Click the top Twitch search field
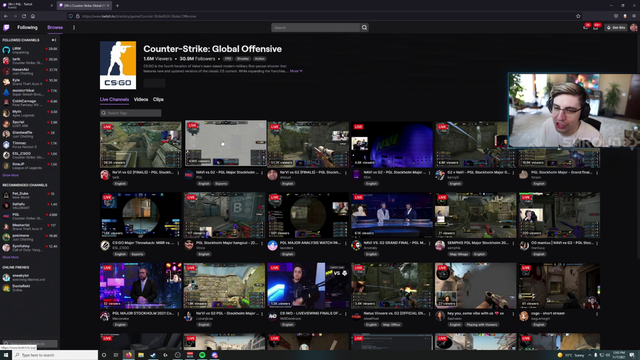 (316, 27)
